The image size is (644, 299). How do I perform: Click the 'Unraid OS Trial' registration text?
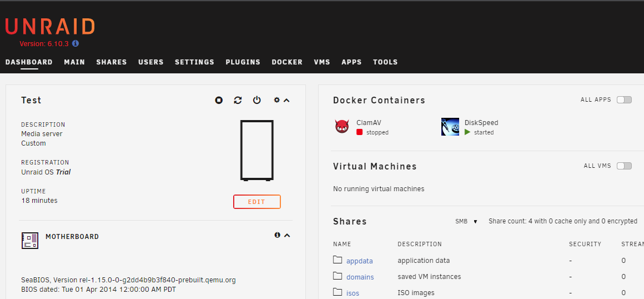click(x=46, y=172)
